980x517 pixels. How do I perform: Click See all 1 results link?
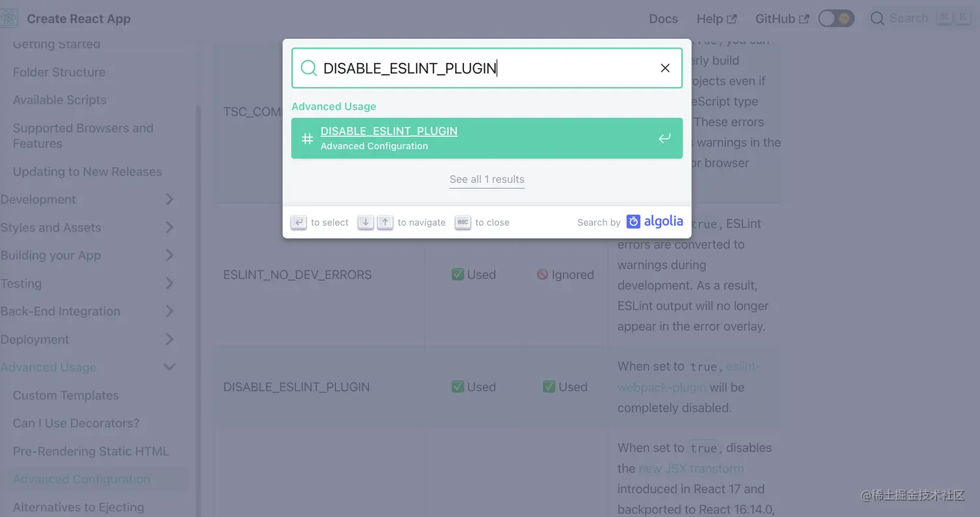[487, 179]
